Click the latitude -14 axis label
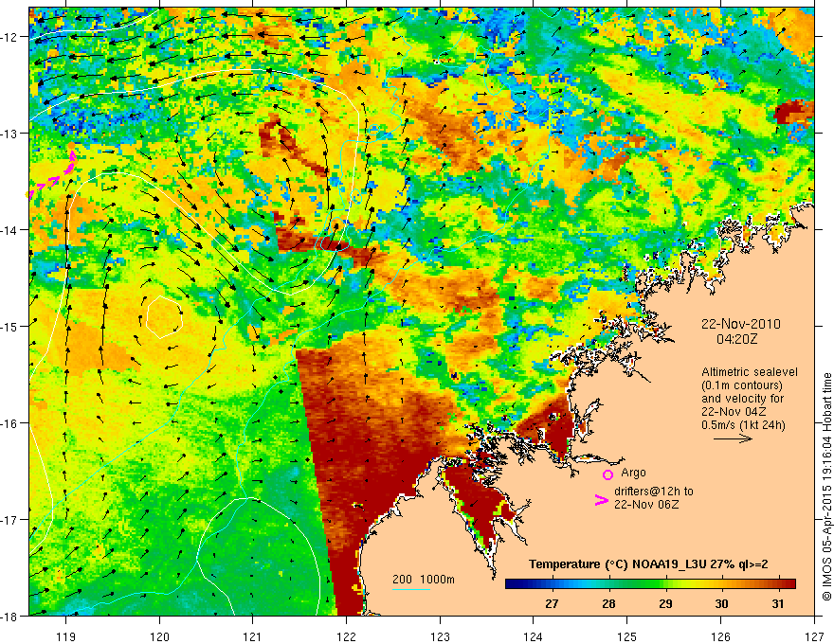Image resolution: width=834 pixels, height=644 pixels. (9, 230)
